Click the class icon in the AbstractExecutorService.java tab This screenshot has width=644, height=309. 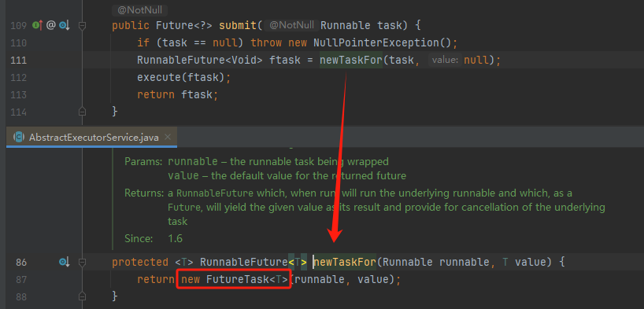click(x=19, y=137)
